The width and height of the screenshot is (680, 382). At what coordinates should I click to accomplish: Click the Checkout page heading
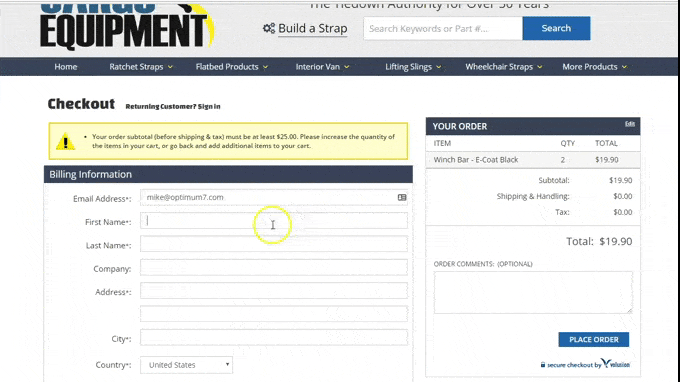coord(81,104)
